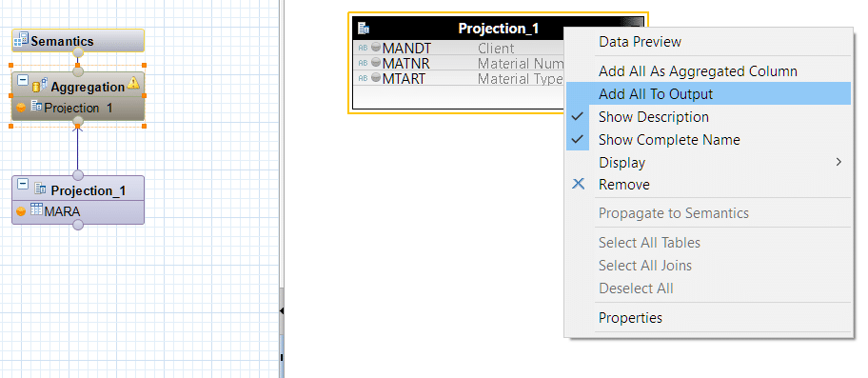Screen dimensions: 868x378
Task: Click the gray dot icon next to MATNR
Action: [x=376, y=63]
